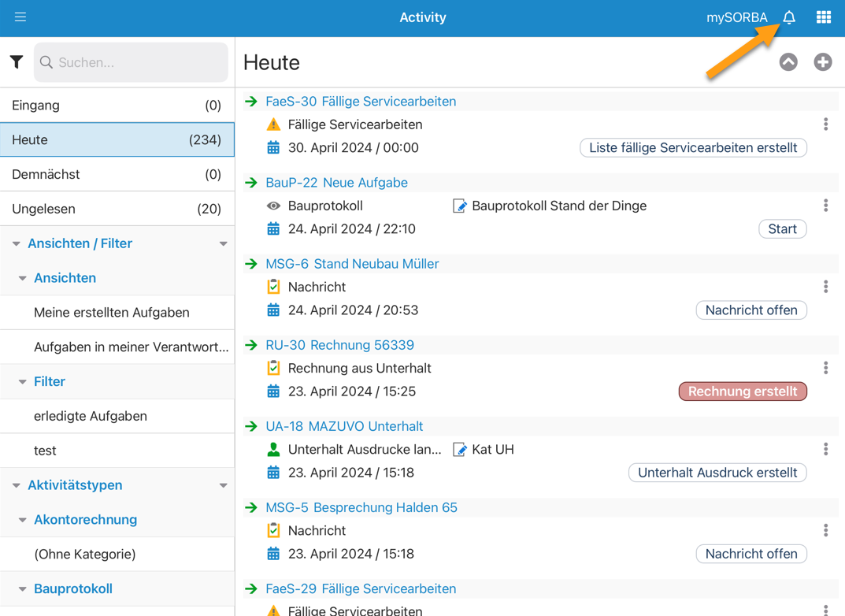This screenshot has width=845, height=616.
Task: Open Aktivitätstypen dropdown arrow on right
Action: coord(224,486)
